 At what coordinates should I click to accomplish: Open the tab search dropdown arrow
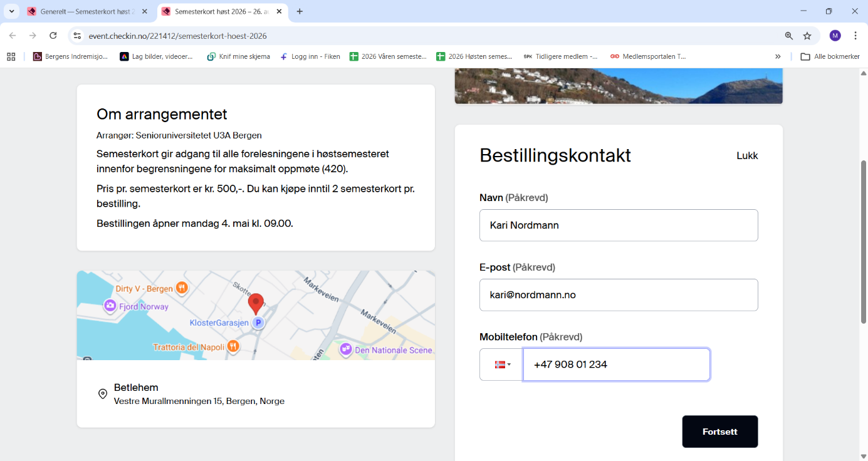pyautogui.click(x=11, y=11)
